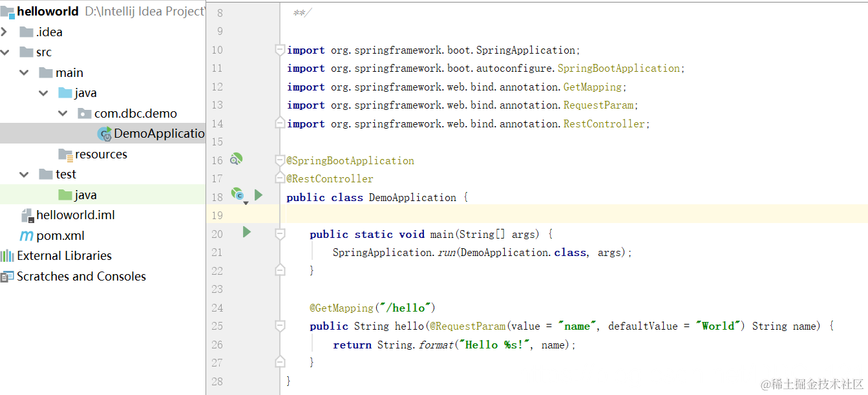
Task: Click the @SpringBootApplication annotation text
Action: coord(350,160)
